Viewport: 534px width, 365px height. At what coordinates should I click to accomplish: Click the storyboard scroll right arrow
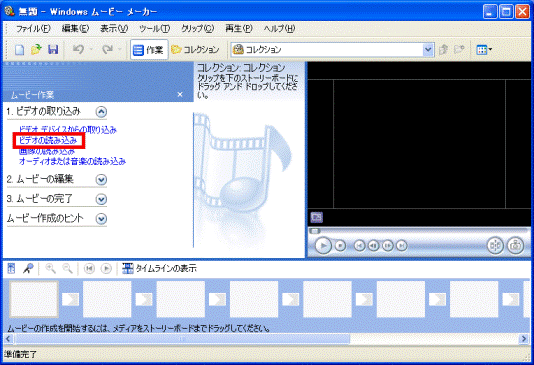524,339
